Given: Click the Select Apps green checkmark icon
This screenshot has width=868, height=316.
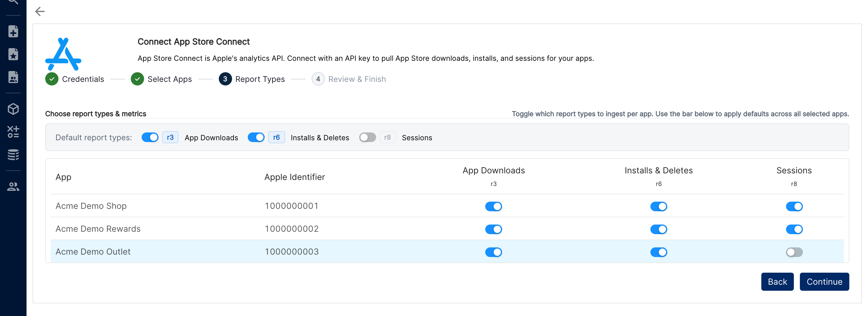Looking at the screenshot, I should (x=137, y=79).
